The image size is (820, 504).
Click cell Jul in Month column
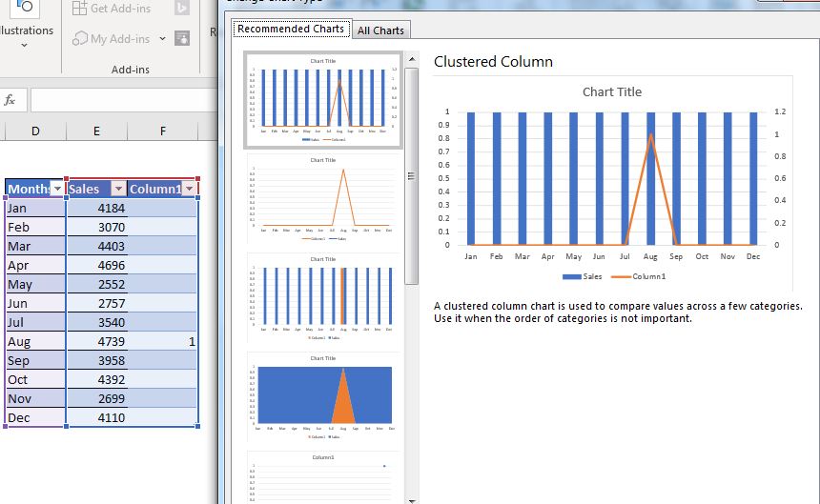click(x=35, y=322)
